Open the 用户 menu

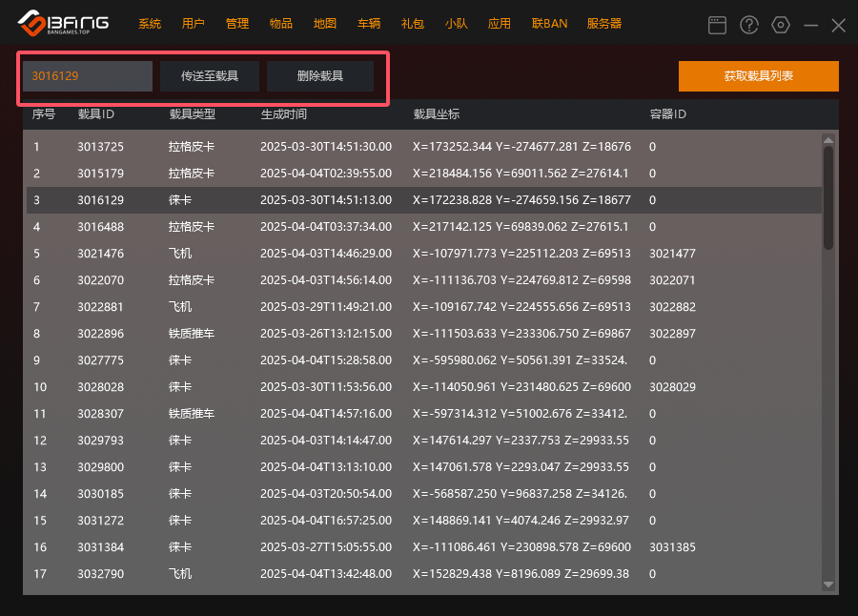tap(194, 24)
